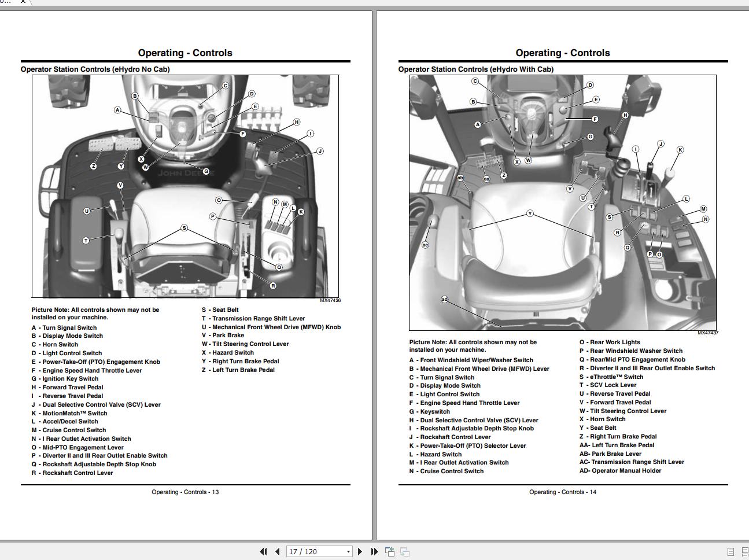
Task: Select 'O - Mid-PTO Engagement Lever' entry
Action: (78, 447)
